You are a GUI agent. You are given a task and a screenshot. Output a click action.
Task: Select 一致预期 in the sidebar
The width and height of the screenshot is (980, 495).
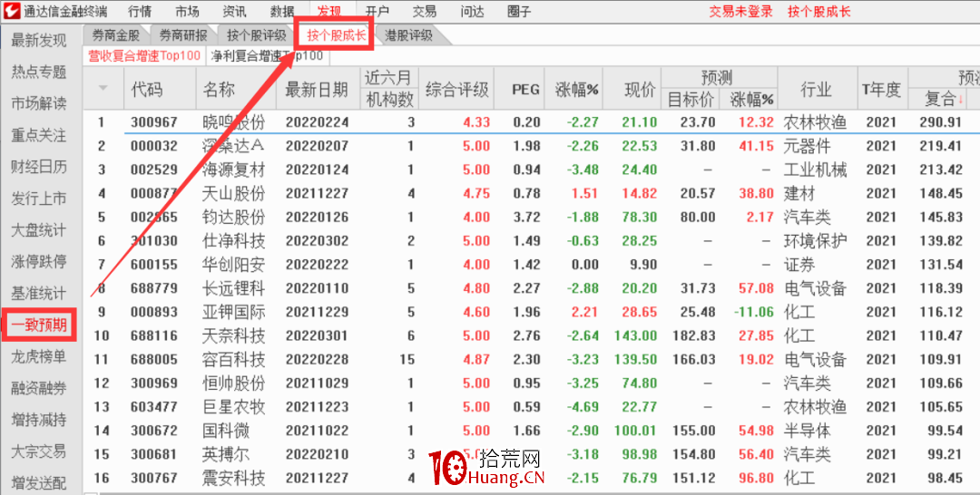(x=39, y=325)
